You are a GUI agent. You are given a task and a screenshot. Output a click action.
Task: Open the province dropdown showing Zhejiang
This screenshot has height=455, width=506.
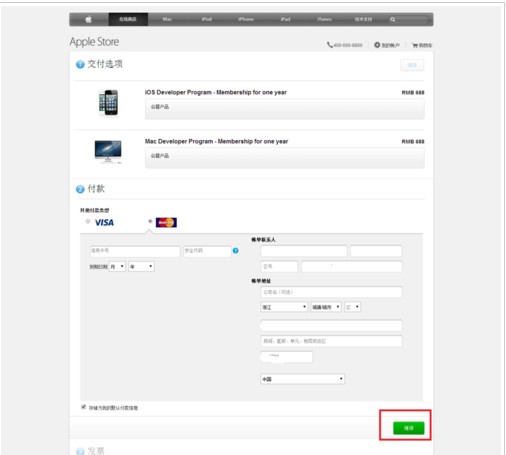(x=284, y=307)
